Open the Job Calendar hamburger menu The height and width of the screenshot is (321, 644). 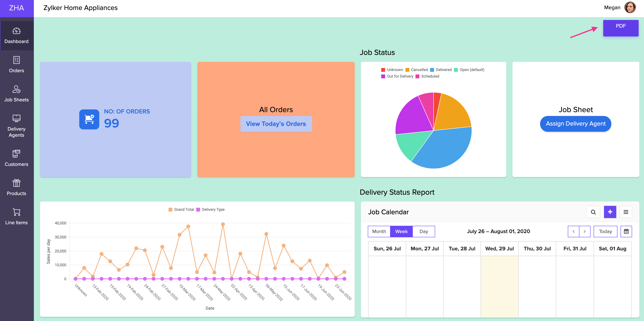(x=626, y=212)
